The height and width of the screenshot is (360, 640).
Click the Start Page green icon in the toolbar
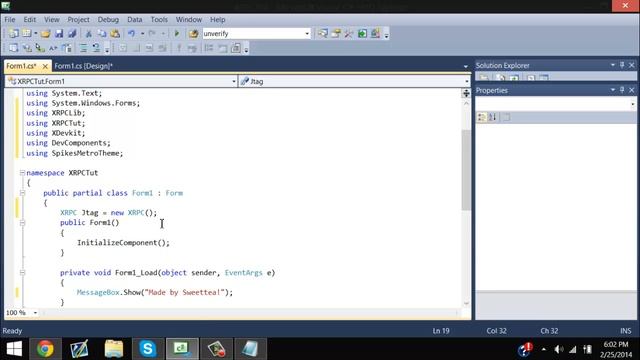[x=362, y=33]
